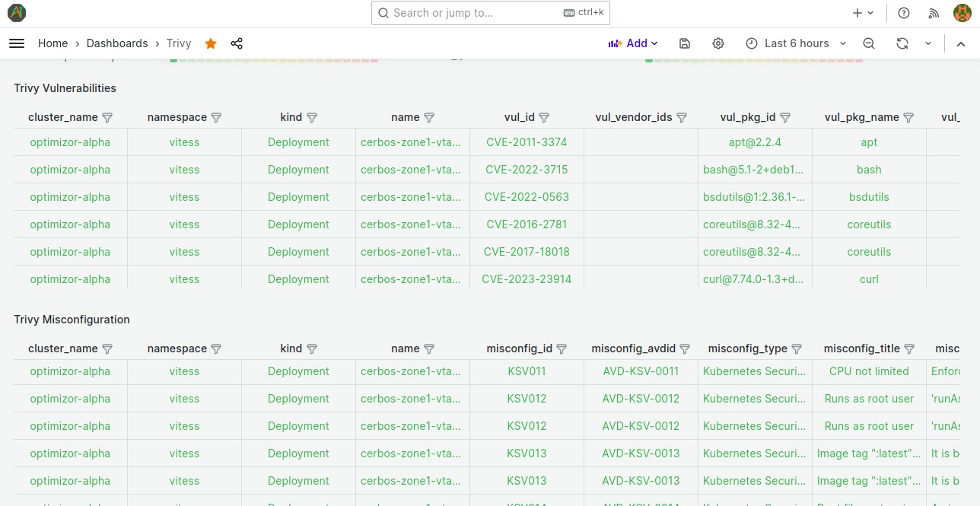Select CPU not limited cell
The image size is (980, 506).
pyautogui.click(x=869, y=371)
